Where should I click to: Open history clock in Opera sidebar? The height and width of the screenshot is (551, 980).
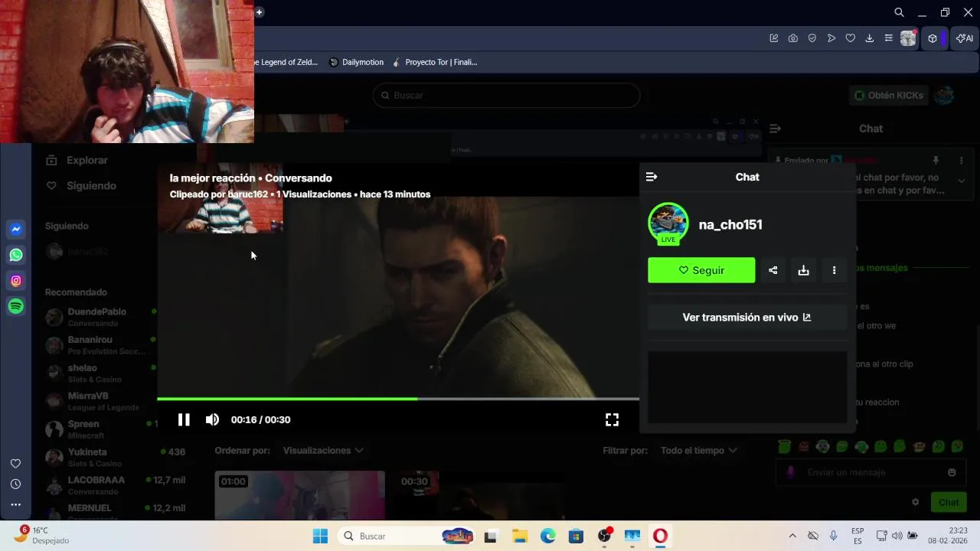tap(15, 484)
